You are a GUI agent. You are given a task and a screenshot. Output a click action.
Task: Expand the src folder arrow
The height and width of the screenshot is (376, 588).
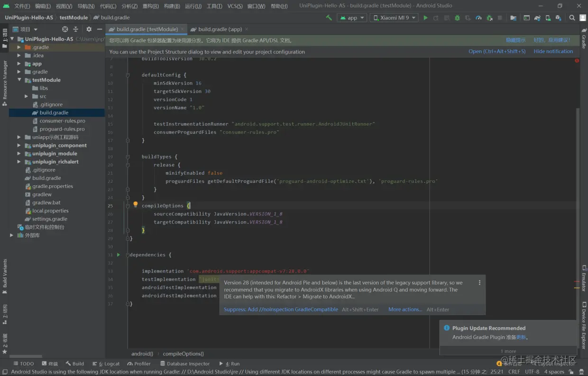(27, 96)
